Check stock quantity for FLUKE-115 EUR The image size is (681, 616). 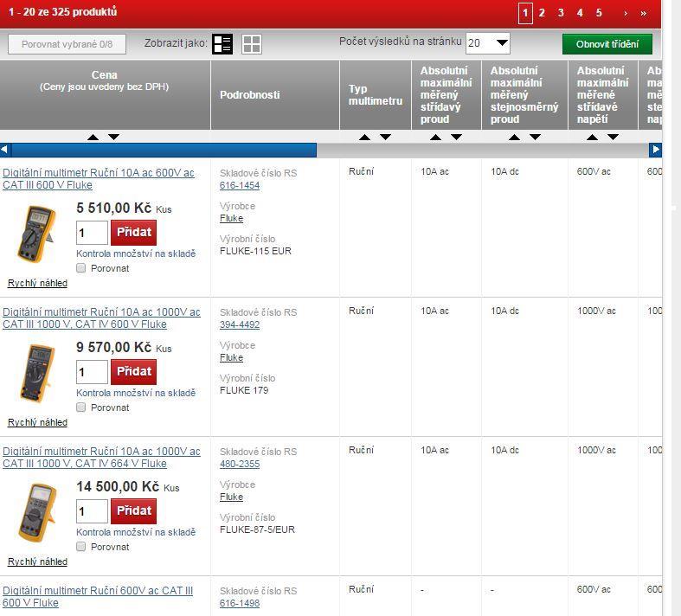click(x=136, y=253)
